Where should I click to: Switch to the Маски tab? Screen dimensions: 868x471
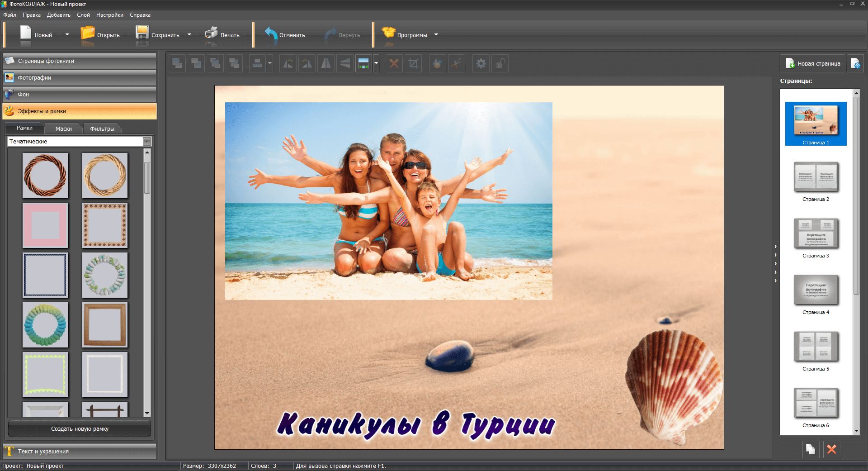click(x=63, y=129)
